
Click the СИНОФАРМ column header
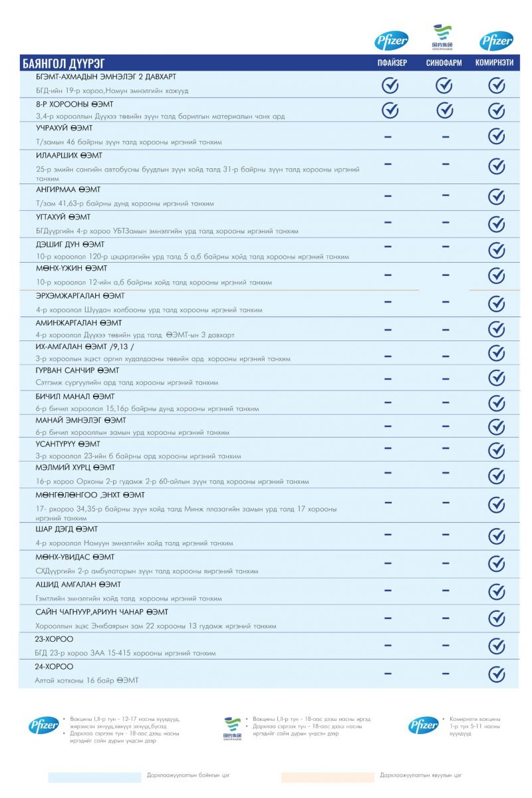coord(444,63)
